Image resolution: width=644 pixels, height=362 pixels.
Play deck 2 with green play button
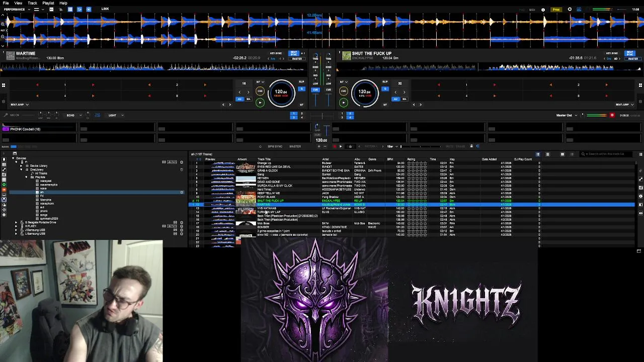pos(344,103)
